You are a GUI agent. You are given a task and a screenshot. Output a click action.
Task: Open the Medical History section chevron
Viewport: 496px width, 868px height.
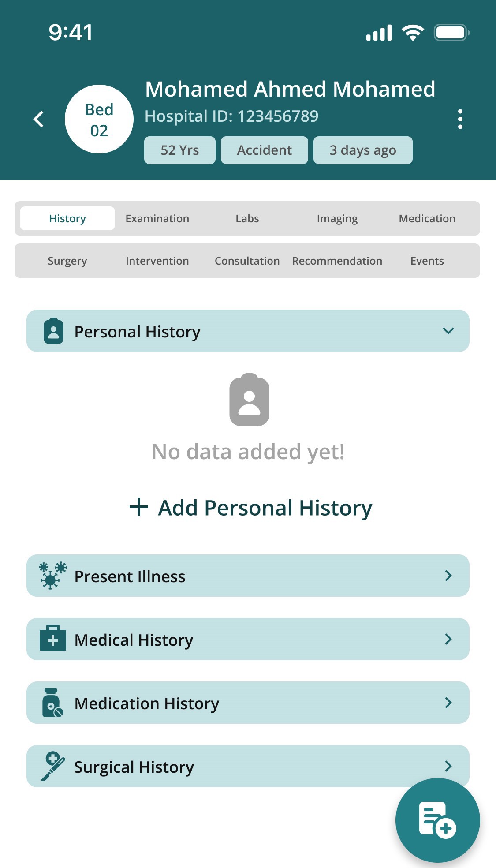pyautogui.click(x=449, y=639)
